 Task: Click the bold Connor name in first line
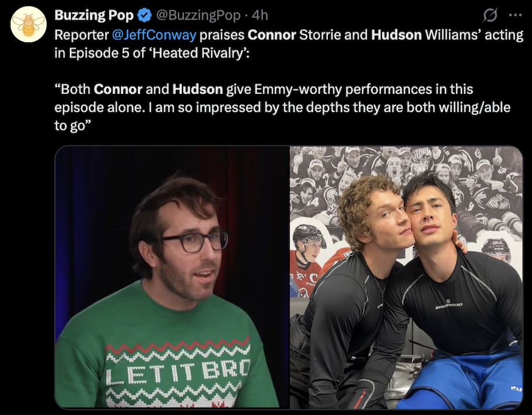pyautogui.click(x=272, y=35)
